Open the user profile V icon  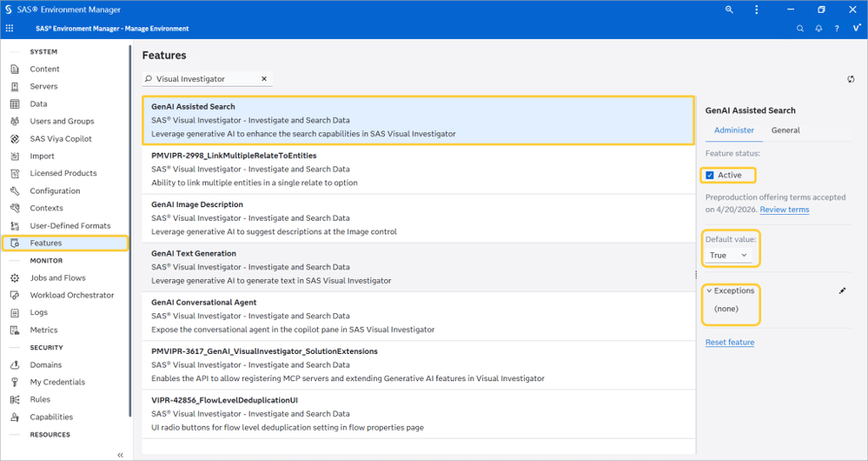pos(857,28)
